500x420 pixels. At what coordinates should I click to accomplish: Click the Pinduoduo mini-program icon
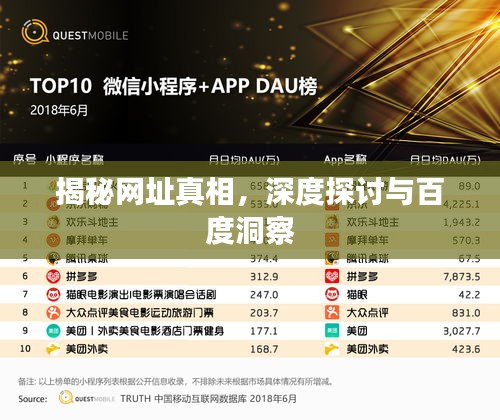[53, 276]
